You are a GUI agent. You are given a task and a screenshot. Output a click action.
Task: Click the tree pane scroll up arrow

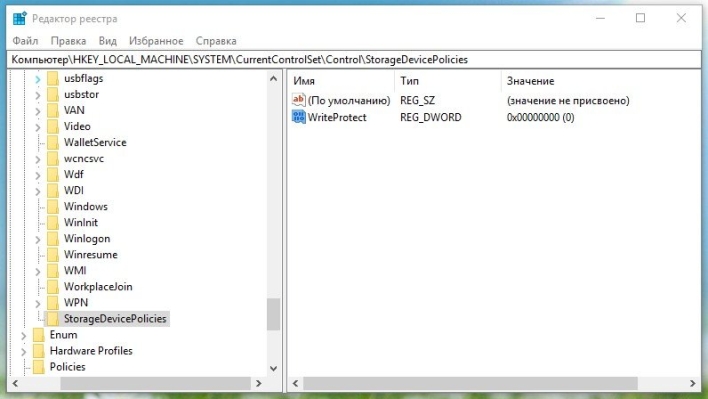(273, 79)
